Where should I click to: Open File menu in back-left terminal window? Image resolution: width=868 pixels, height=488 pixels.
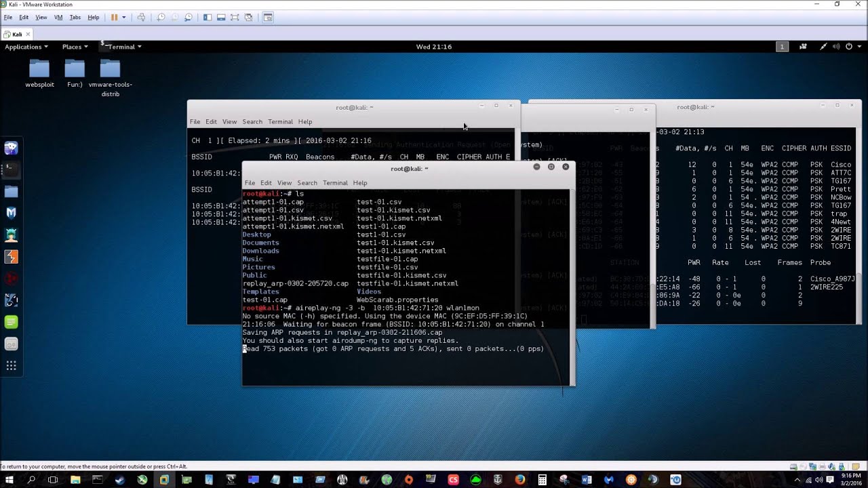pos(195,122)
